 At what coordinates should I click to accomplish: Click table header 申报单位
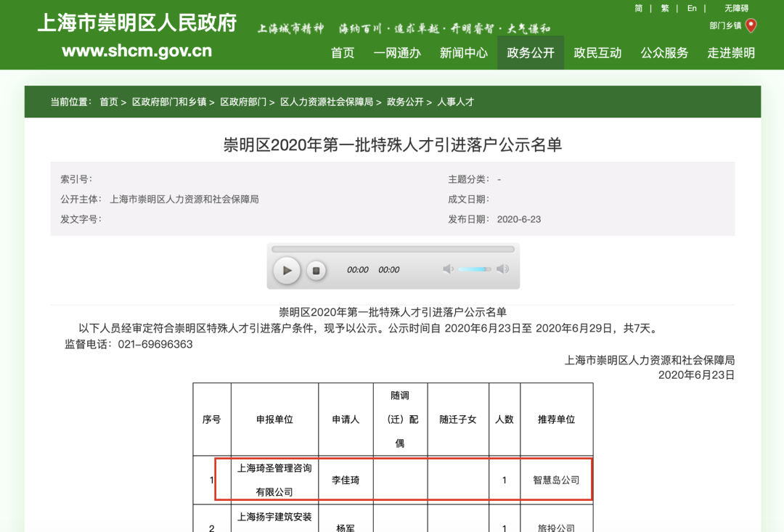pos(274,420)
